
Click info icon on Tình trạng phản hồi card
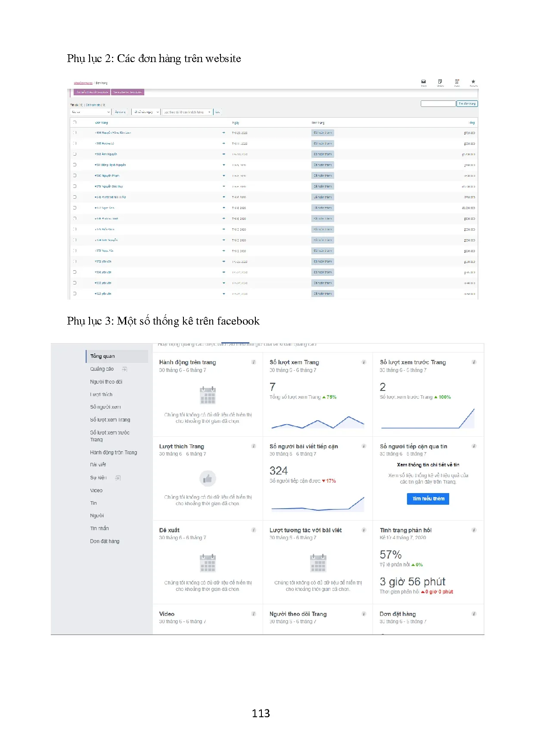[474, 530]
